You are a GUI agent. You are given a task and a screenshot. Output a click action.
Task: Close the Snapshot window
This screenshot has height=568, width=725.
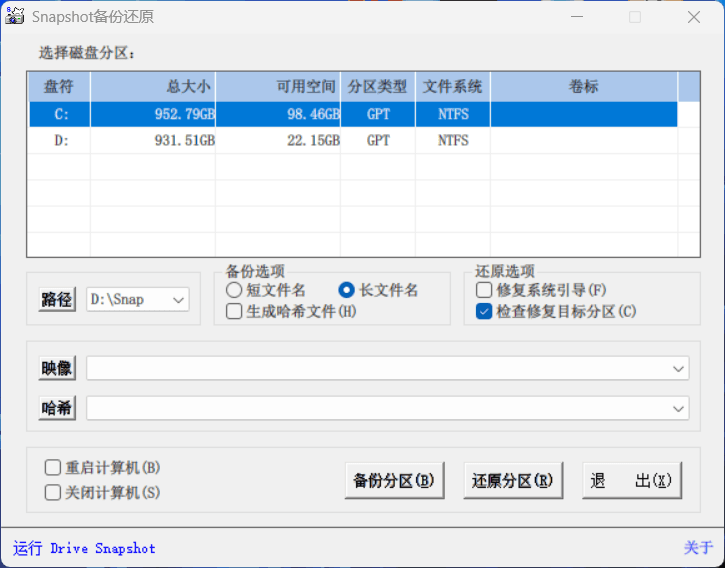[694, 17]
